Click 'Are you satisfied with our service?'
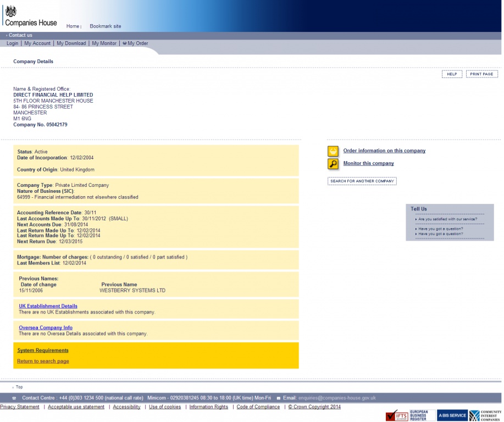This screenshot has height=422, width=504. coord(448,219)
